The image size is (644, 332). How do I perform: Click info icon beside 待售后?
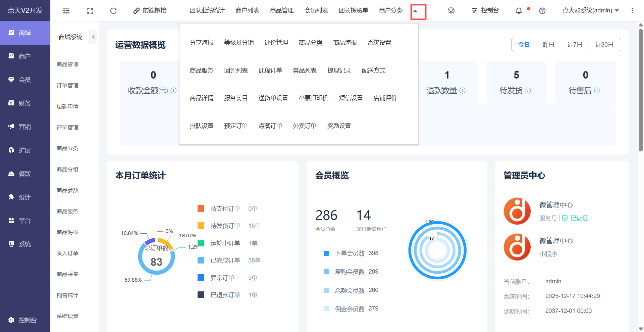tap(597, 90)
